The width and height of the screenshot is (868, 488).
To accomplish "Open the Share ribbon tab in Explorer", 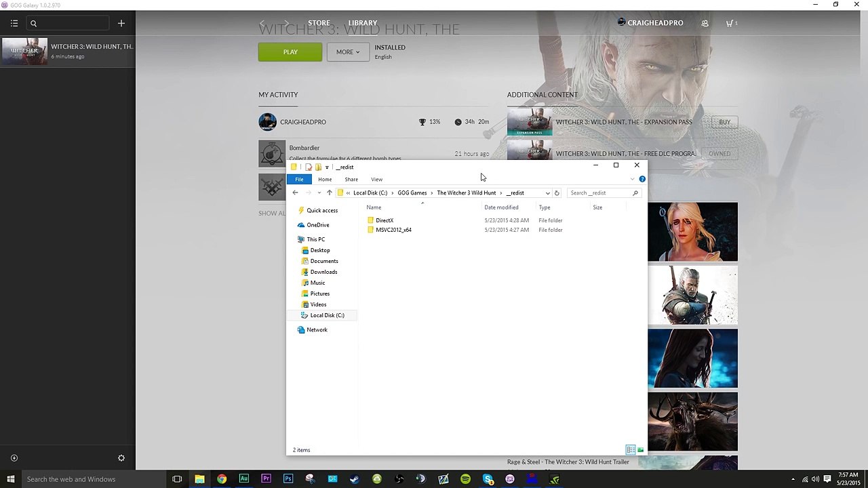I will coord(351,179).
